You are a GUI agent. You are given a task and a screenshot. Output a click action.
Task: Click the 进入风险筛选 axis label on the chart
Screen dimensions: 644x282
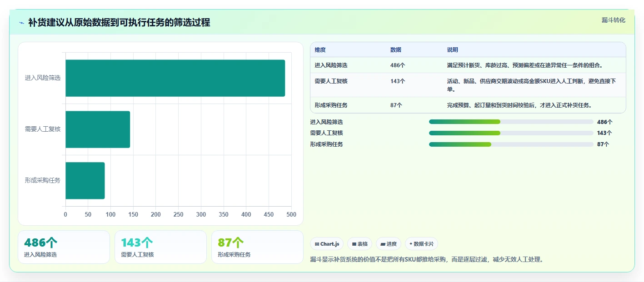tap(43, 78)
